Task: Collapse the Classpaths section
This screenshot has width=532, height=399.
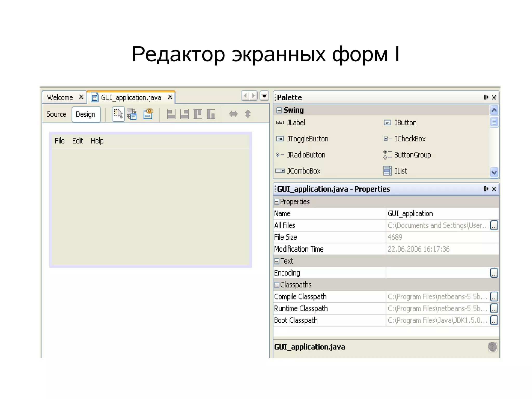Action: coord(277,285)
